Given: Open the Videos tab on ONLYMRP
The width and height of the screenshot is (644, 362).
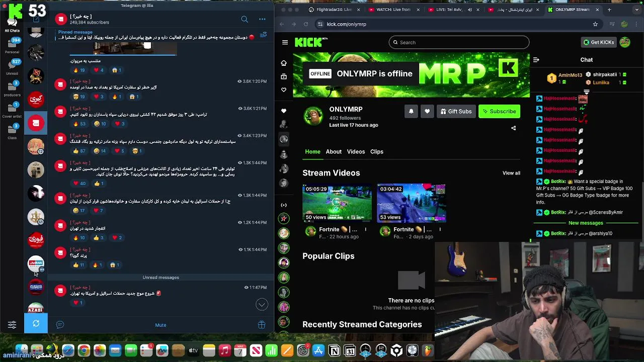Looking at the screenshot, I should coord(356,152).
